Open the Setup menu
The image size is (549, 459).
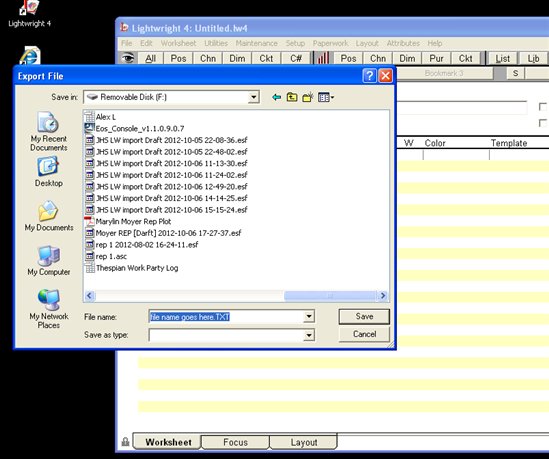(x=295, y=43)
